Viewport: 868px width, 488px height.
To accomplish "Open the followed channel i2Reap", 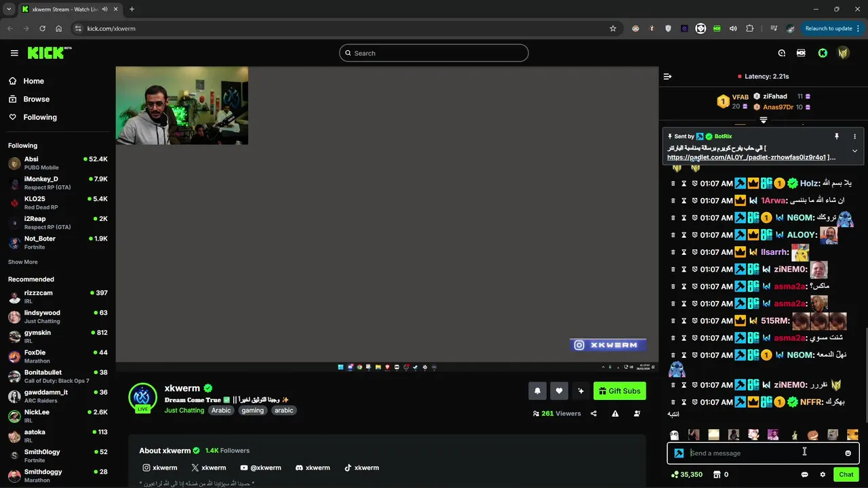I will click(x=58, y=222).
